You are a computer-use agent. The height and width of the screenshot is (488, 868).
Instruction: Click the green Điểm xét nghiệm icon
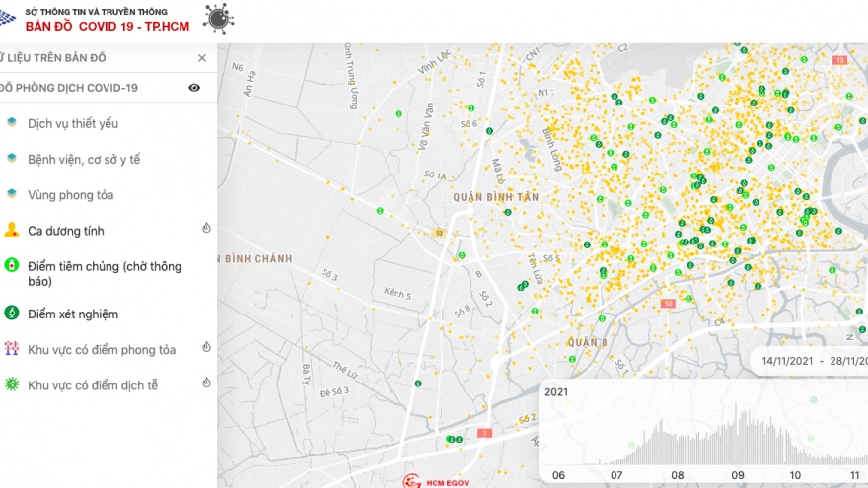pyautogui.click(x=11, y=314)
